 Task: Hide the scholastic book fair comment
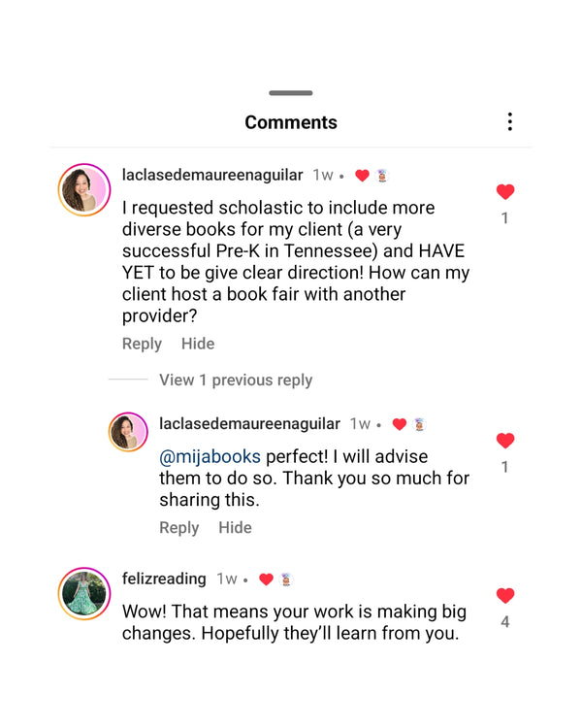click(198, 344)
